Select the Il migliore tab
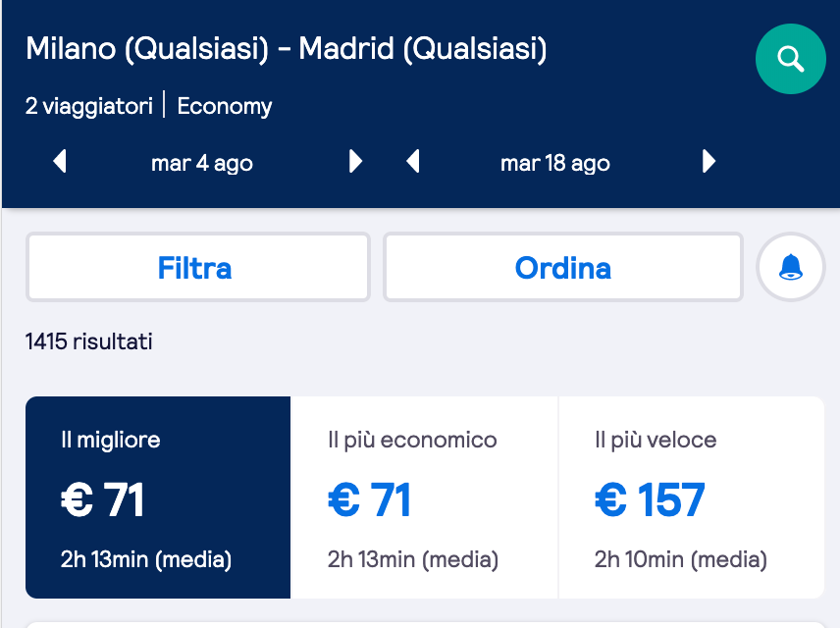The height and width of the screenshot is (628, 840). click(158, 497)
